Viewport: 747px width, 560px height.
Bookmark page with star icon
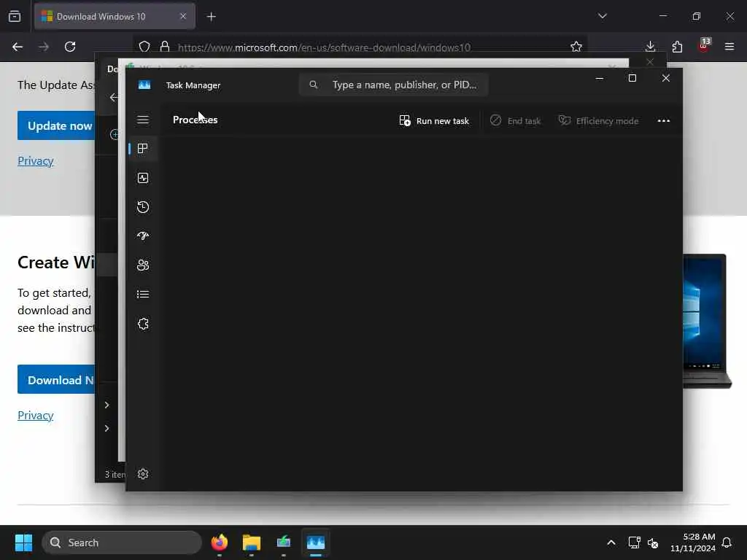click(x=576, y=47)
